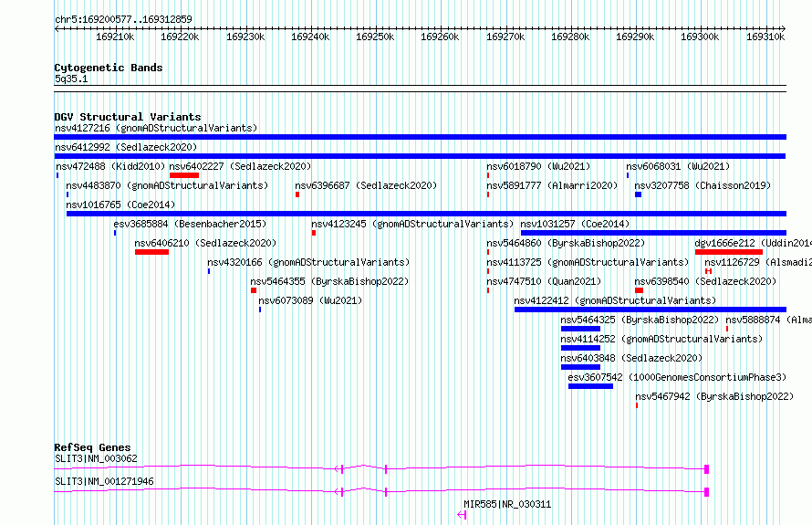
Task: Open nsv1016765 Coe2014 variant label
Action: pos(120,205)
